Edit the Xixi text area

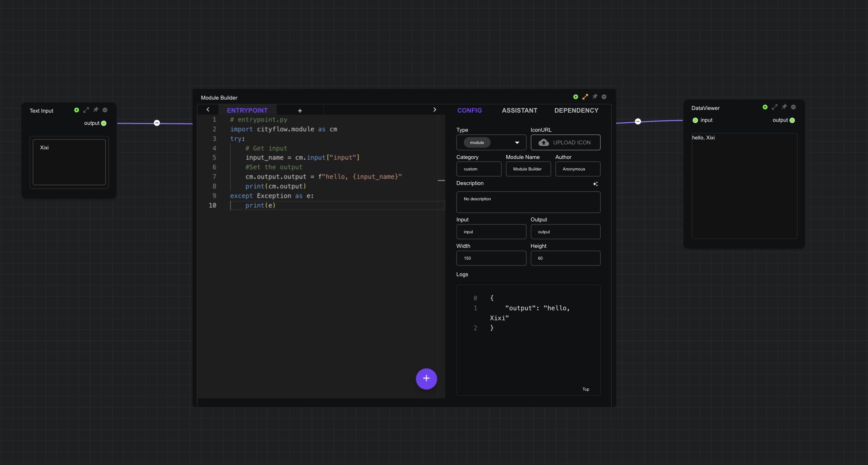click(69, 162)
